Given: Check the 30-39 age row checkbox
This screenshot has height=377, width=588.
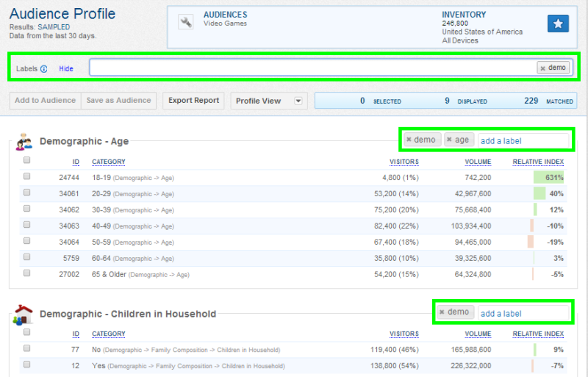Looking at the screenshot, I should pos(26,208).
